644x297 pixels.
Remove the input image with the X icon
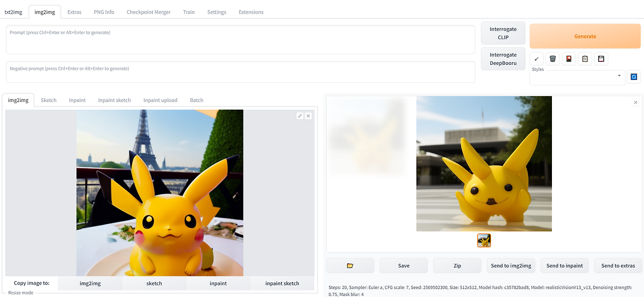point(308,116)
